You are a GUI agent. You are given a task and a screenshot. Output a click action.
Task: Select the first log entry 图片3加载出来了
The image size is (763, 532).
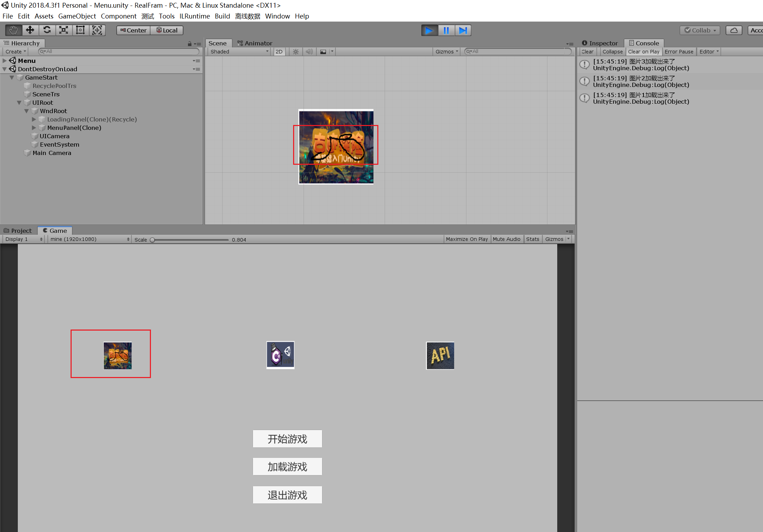(670, 65)
